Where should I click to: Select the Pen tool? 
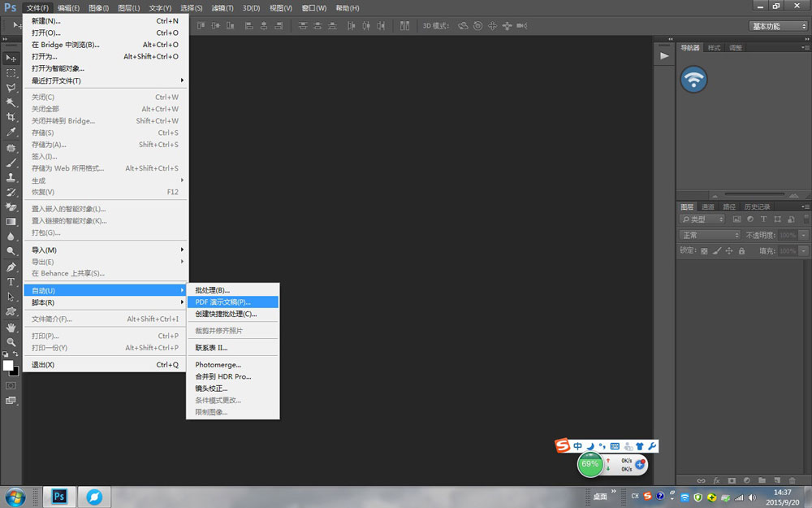(x=11, y=267)
